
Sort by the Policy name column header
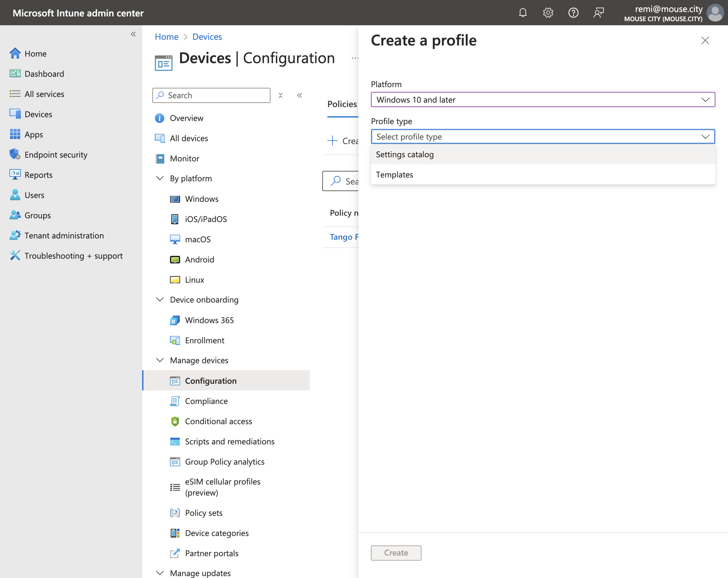[x=344, y=213]
